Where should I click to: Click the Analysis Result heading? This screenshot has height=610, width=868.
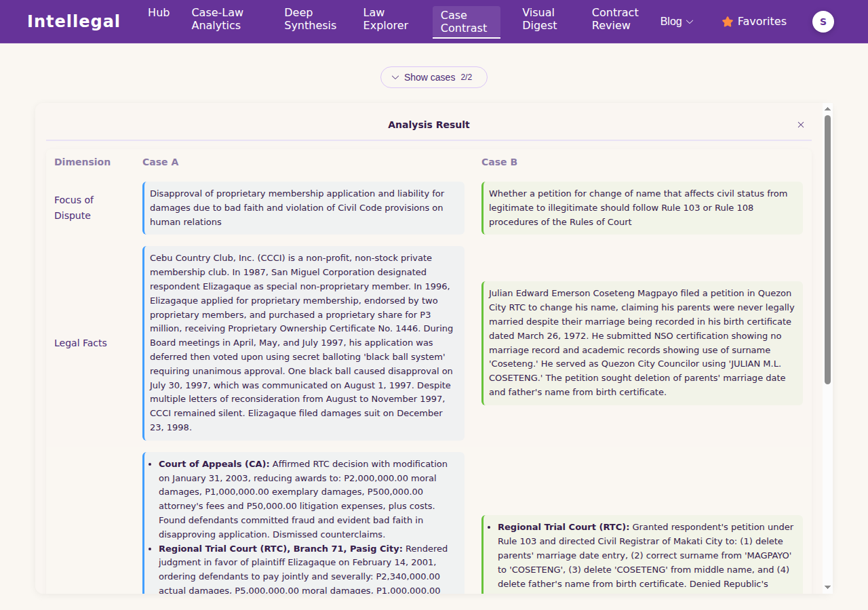coord(429,125)
